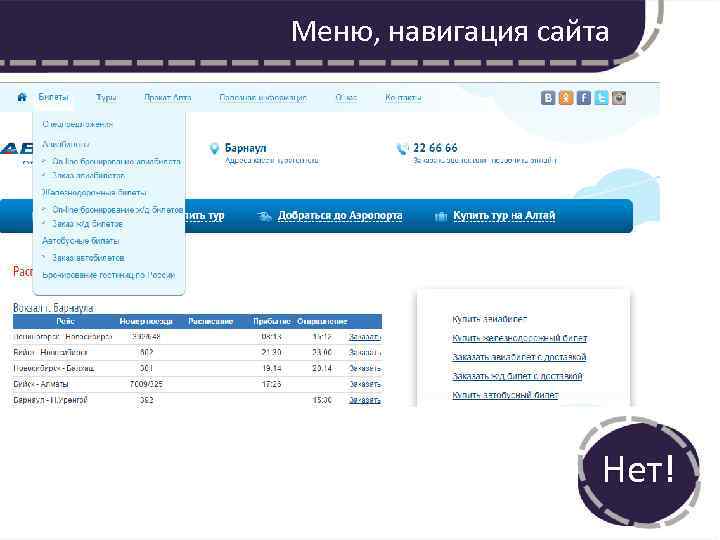Open the Прокат Авто menu item
This screenshot has width=720, height=540.
tap(168, 97)
